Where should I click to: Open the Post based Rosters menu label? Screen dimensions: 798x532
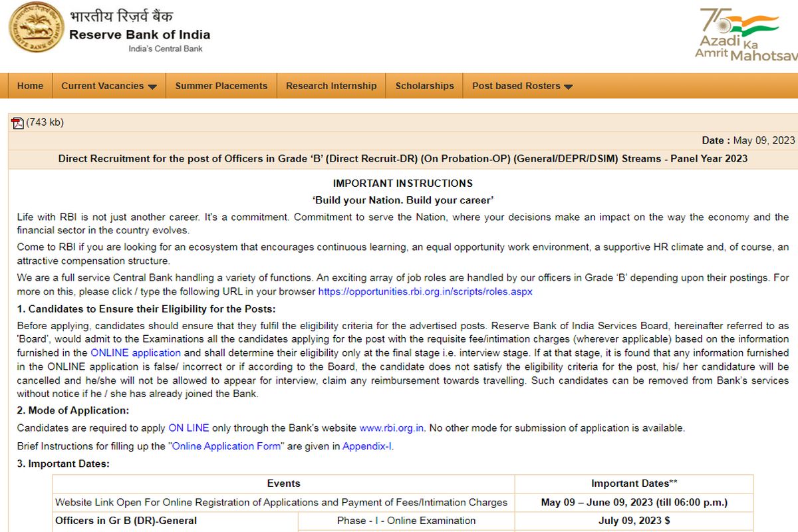point(516,86)
